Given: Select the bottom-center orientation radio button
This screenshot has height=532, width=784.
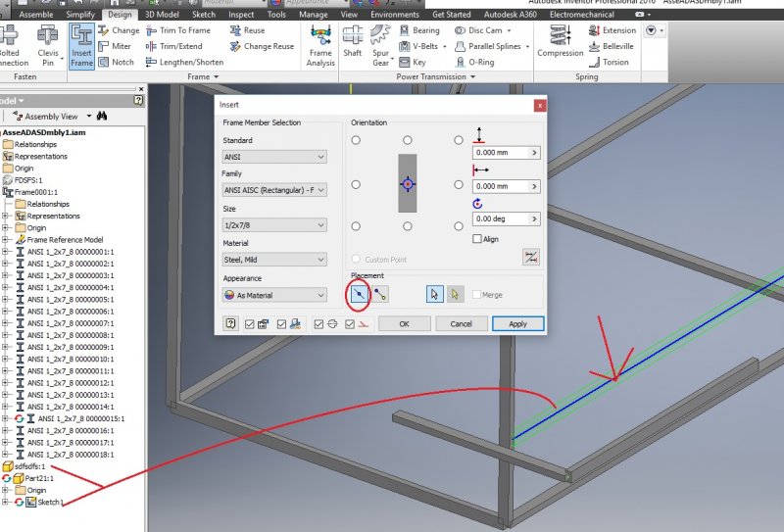Looking at the screenshot, I should click(408, 226).
